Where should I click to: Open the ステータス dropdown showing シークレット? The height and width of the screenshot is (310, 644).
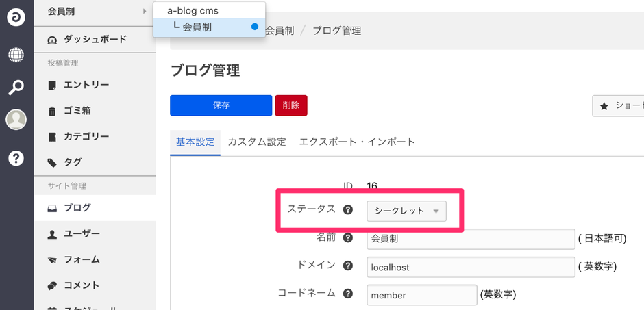407,211
